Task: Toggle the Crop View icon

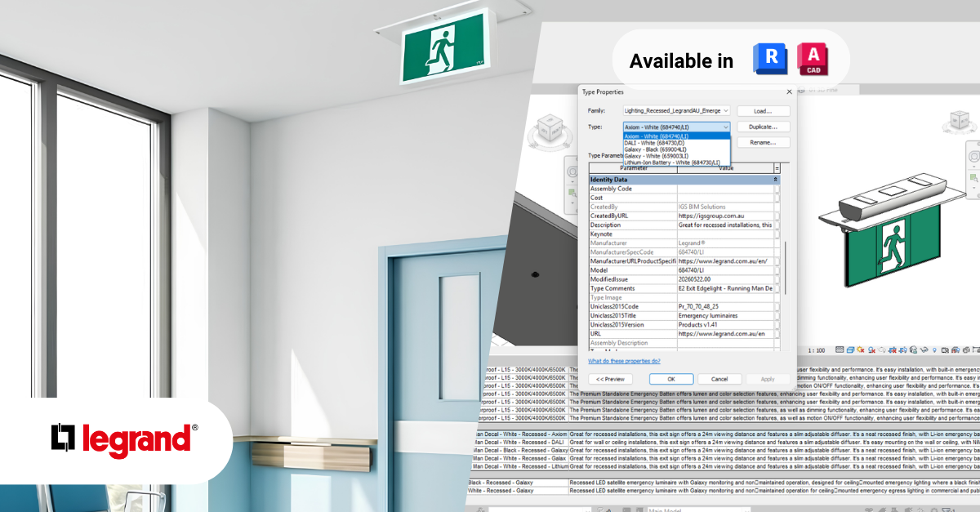Action: click(x=893, y=350)
